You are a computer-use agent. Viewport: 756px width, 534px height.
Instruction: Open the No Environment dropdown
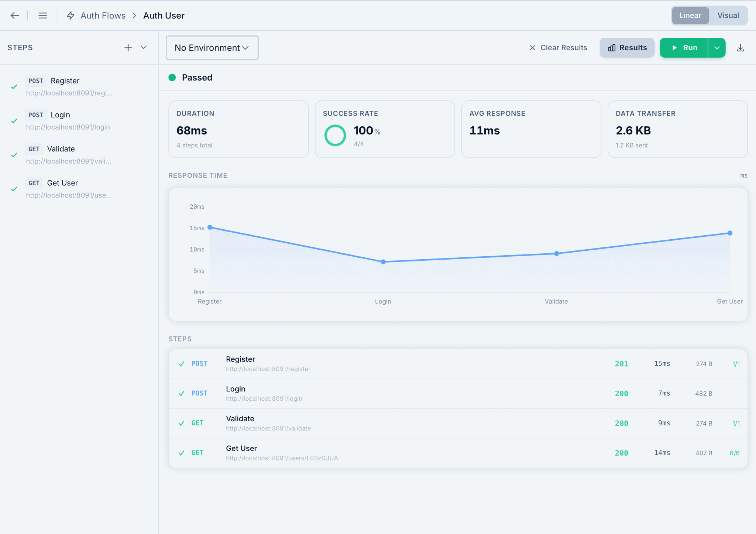click(212, 48)
